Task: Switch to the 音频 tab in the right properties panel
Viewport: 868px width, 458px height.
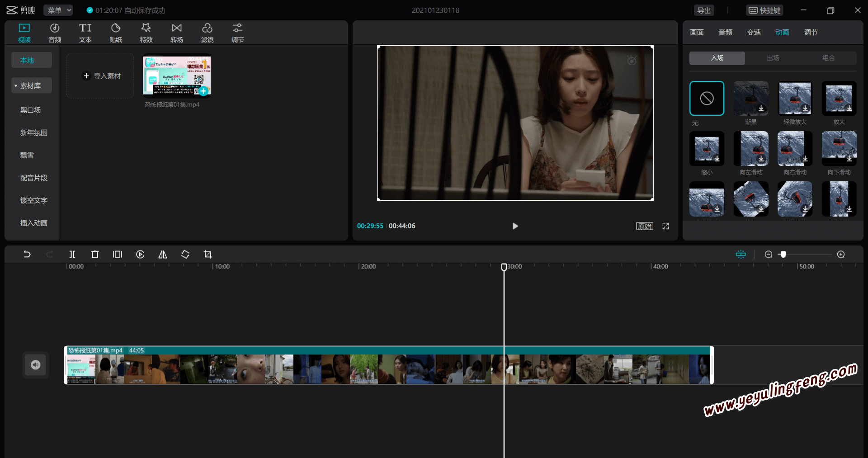Action: pyautogui.click(x=725, y=33)
